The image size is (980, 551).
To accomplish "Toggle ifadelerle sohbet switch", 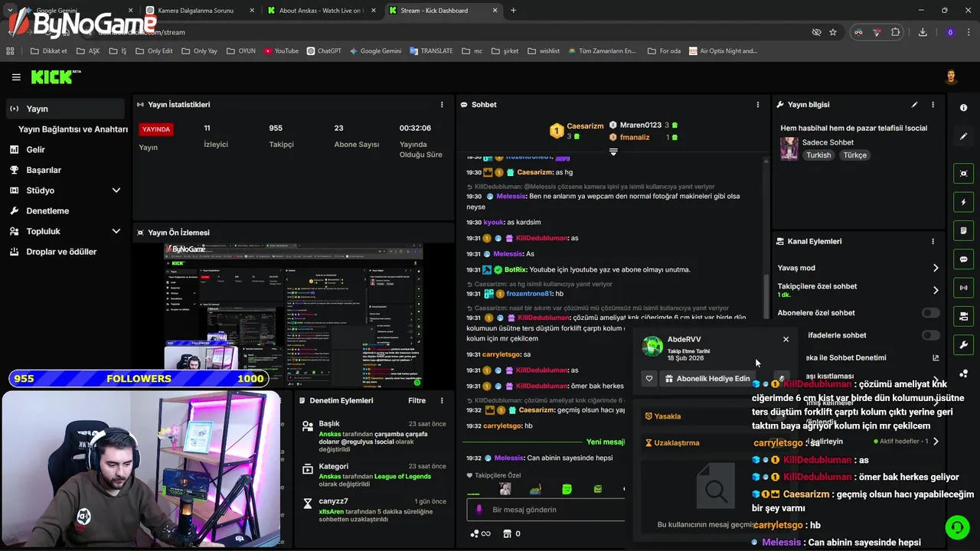I will tap(930, 335).
